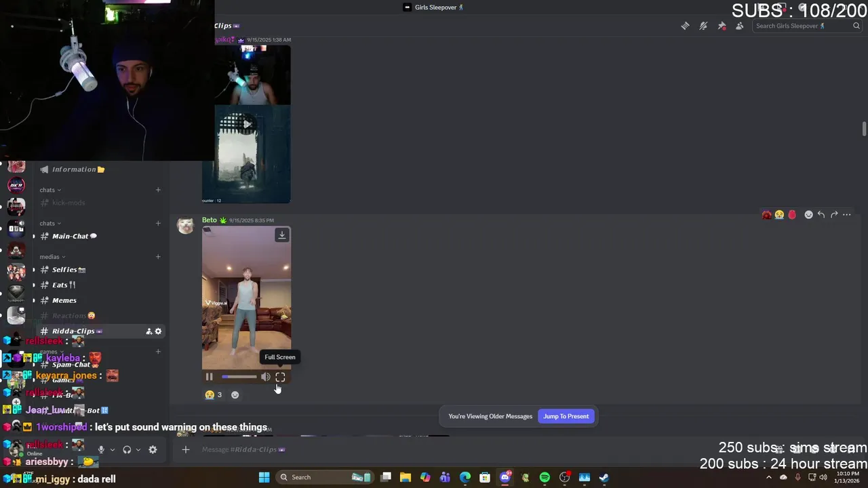The height and width of the screenshot is (488, 868).
Task: Toggle headphones deafen in user panel
Action: pyautogui.click(x=127, y=449)
